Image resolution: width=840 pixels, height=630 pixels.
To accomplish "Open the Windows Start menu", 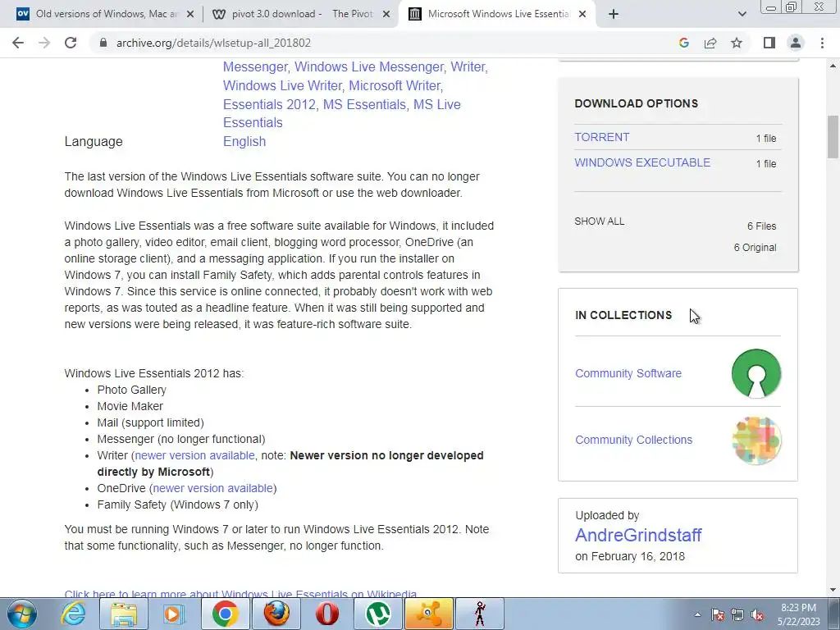I will 22,614.
